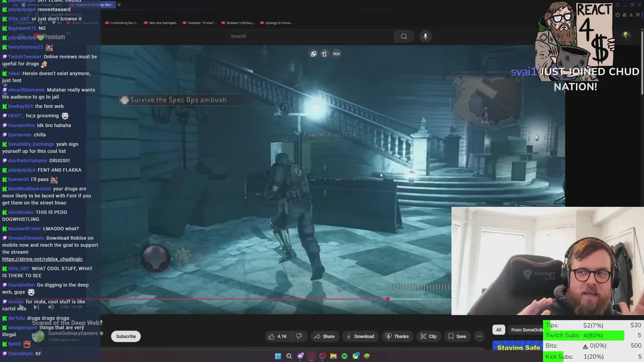Mute the video volume
The image size is (644, 362).
pos(51,307)
